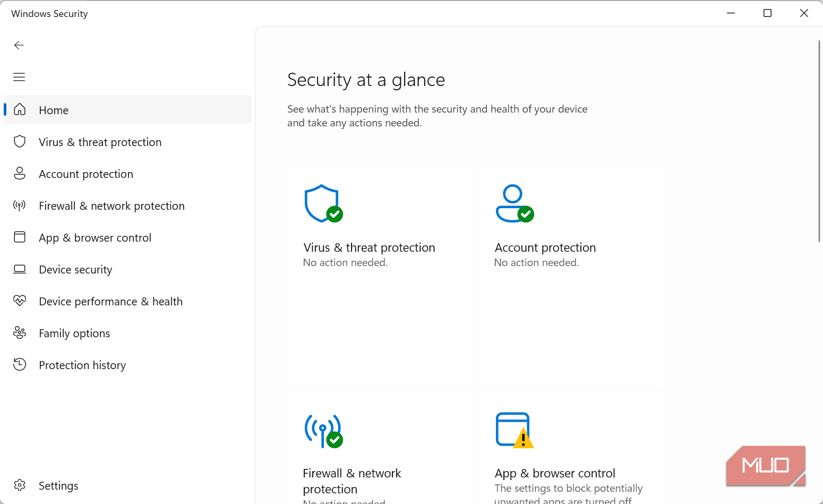Click the family people icon in sidebar
The height and width of the screenshot is (504, 823).
pyautogui.click(x=20, y=332)
